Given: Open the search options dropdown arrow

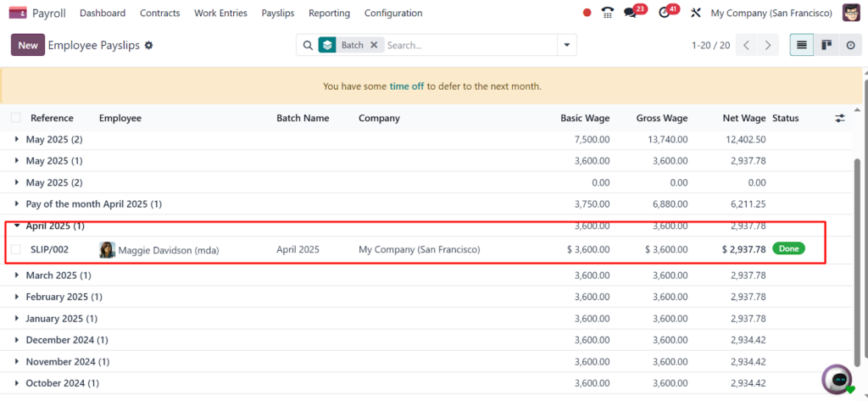Looking at the screenshot, I should (566, 45).
